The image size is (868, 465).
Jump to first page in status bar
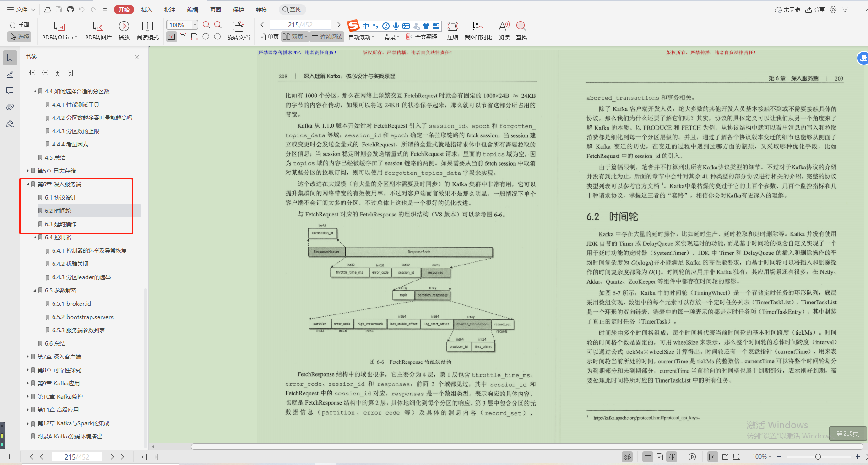[x=31, y=457]
